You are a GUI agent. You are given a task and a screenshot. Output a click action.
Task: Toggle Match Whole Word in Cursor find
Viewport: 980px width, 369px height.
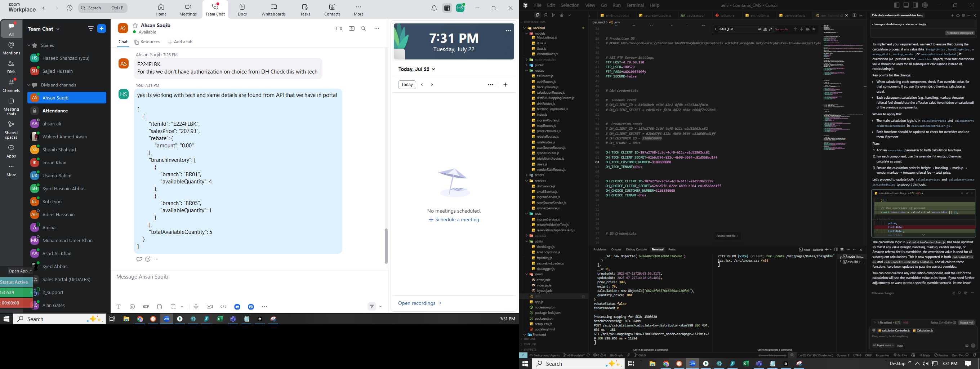765,29
